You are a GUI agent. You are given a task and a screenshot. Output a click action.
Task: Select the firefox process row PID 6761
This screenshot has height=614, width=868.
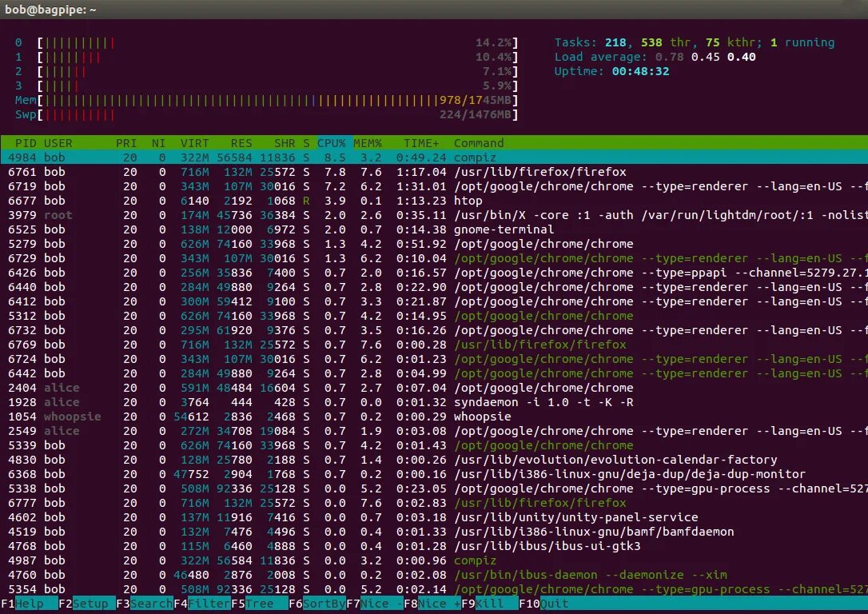pyautogui.click(x=434, y=172)
